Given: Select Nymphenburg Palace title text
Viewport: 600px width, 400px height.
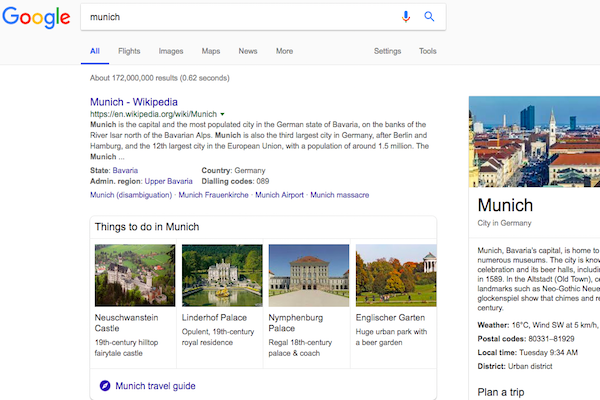Looking at the screenshot, I should [x=296, y=323].
